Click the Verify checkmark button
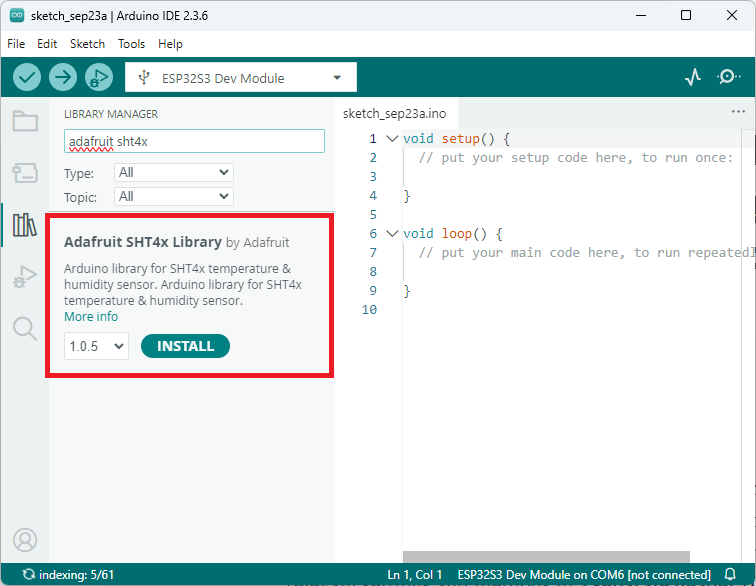This screenshot has height=586, width=756. point(27,77)
